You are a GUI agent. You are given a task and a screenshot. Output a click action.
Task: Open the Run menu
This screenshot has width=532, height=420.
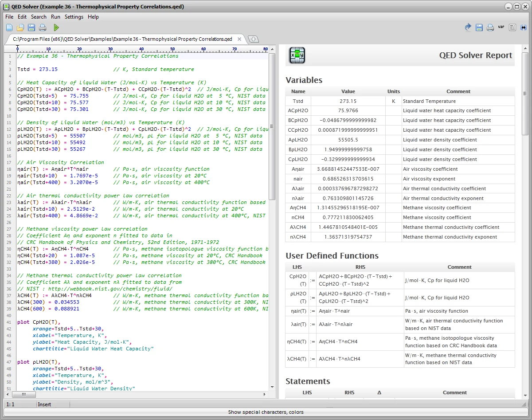coord(55,17)
